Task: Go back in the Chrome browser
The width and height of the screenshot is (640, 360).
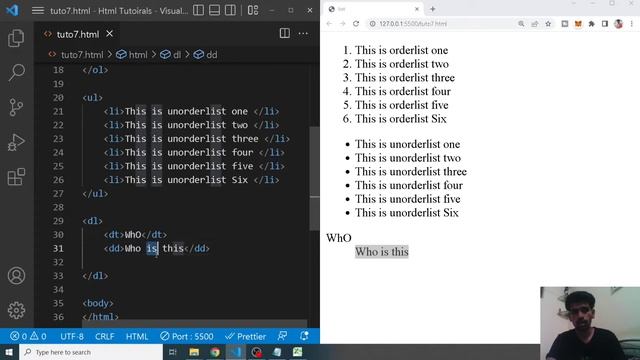Action: [x=329, y=24]
